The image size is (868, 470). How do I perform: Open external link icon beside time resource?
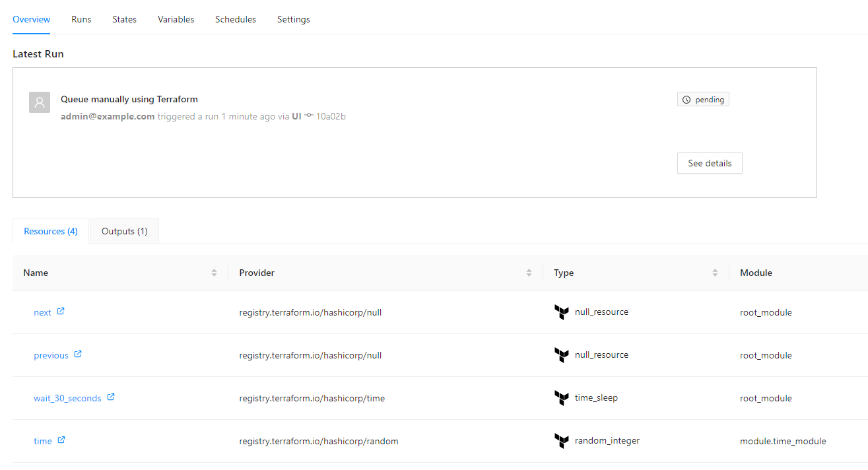pyautogui.click(x=61, y=440)
